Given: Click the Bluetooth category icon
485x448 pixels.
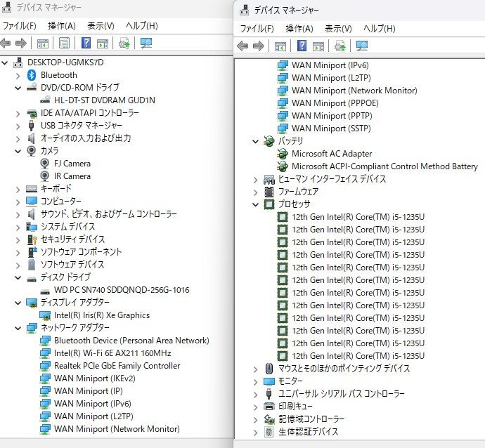Looking at the screenshot, I should [x=32, y=75].
